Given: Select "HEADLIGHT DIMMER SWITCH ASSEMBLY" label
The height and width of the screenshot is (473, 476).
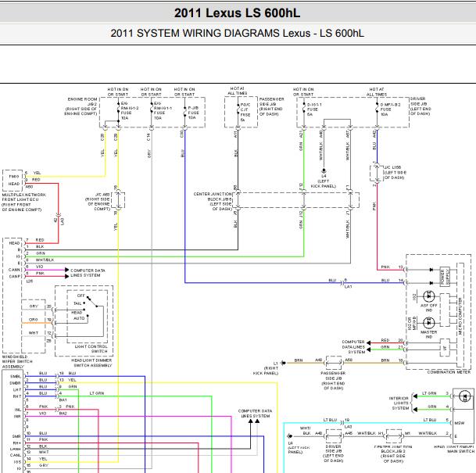Looking at the screenshot, I should (91, 363).
